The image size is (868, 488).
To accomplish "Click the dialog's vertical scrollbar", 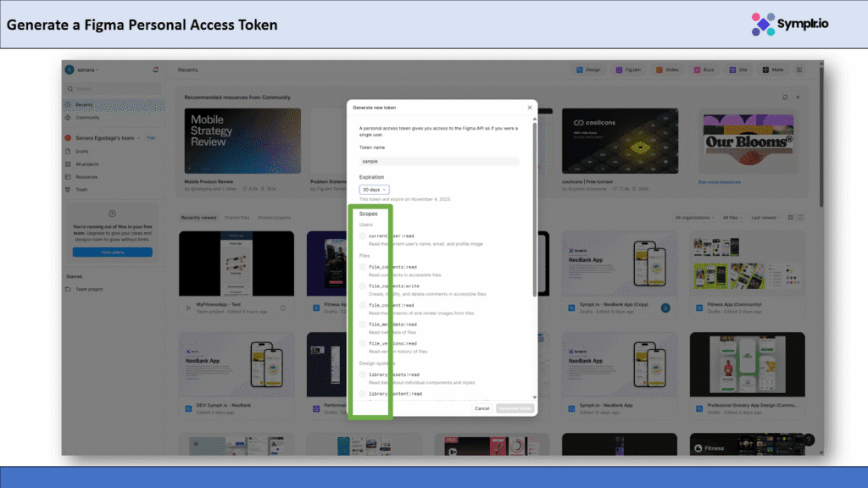I will pyautogui.click(x=534, y=212).
